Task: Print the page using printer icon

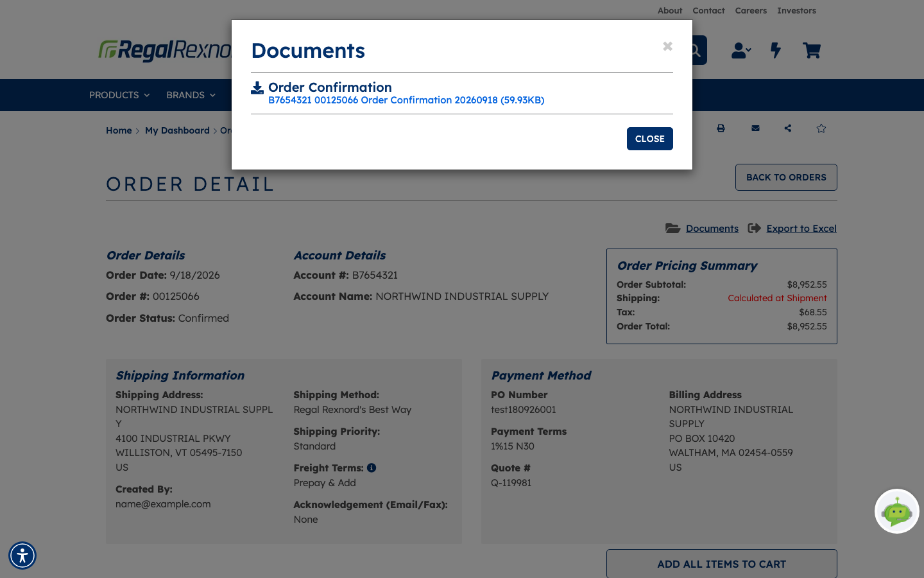Action: (721, 128)
